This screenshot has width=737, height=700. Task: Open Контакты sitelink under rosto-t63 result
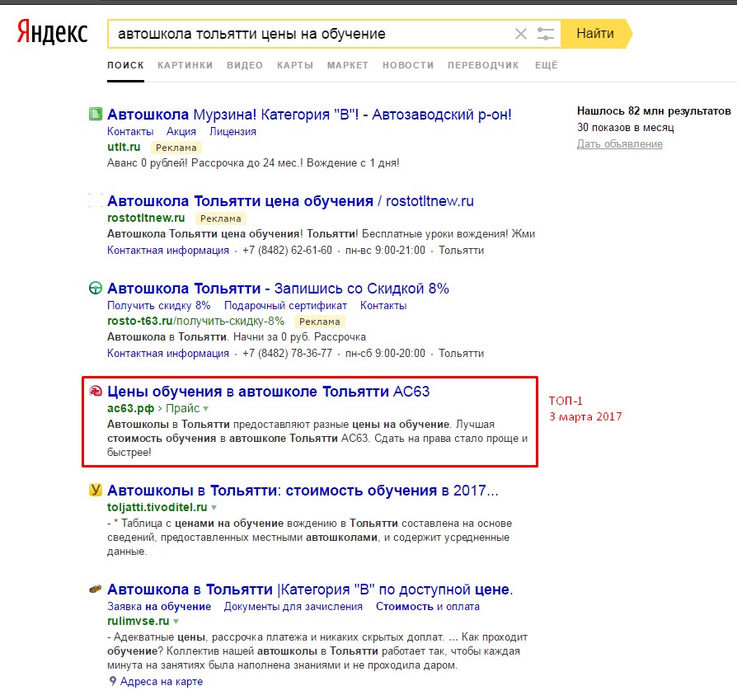point(383,306)
